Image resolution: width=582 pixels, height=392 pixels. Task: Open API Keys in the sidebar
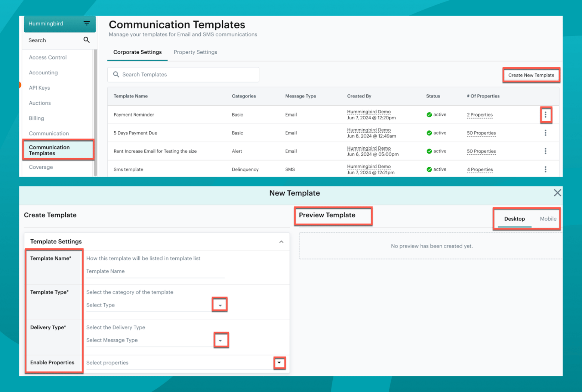[x=39, y=88]
